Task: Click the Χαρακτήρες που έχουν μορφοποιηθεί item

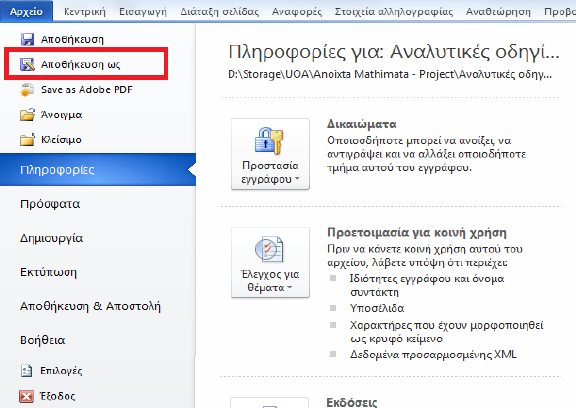Action: tap(446, 332)
